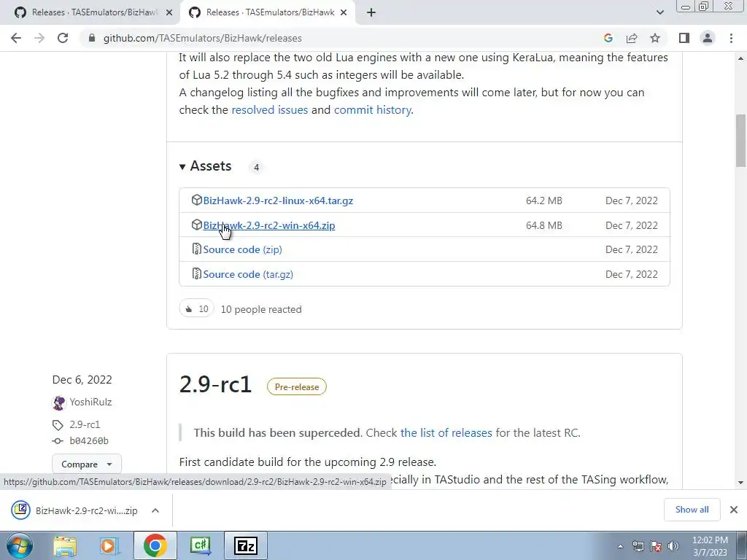Click Show all downloads button

[x=692, y=510]
